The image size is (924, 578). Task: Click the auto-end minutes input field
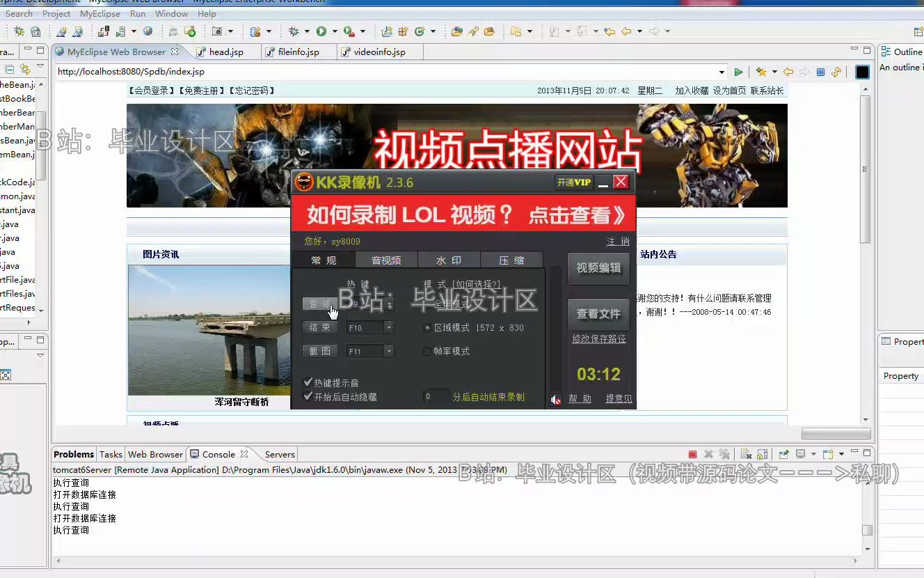click(437, 396)
